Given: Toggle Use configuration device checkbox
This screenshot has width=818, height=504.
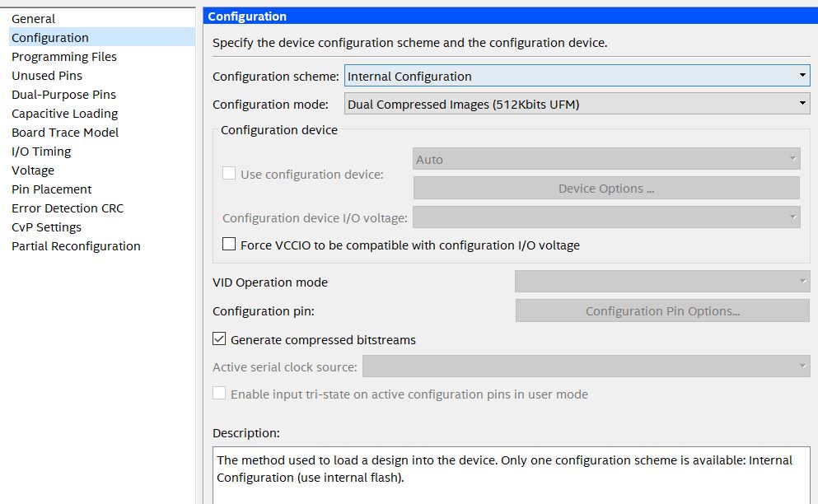Looking at the screenshot, I should [229, 173].
